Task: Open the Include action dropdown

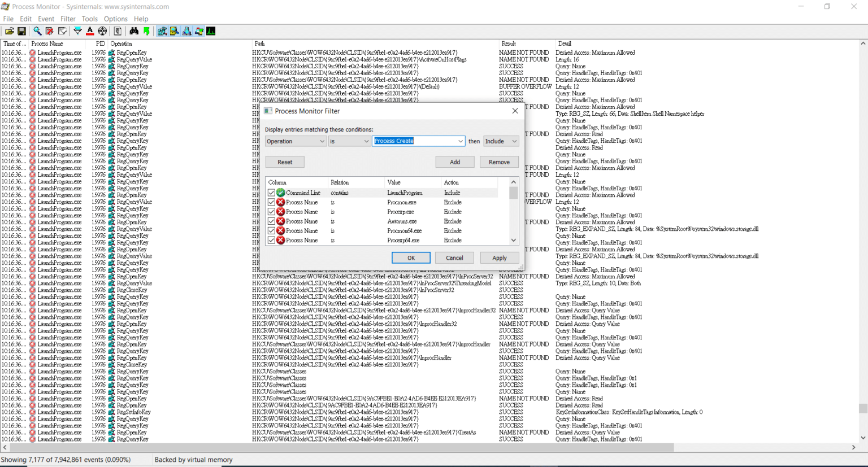Action: click(x=501, y=141)
